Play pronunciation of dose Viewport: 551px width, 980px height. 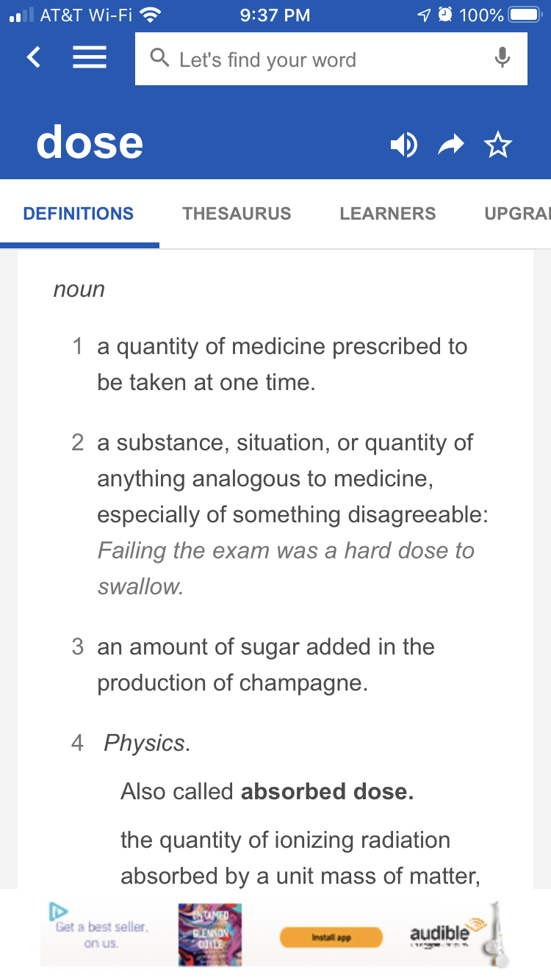tap(403, 145)
